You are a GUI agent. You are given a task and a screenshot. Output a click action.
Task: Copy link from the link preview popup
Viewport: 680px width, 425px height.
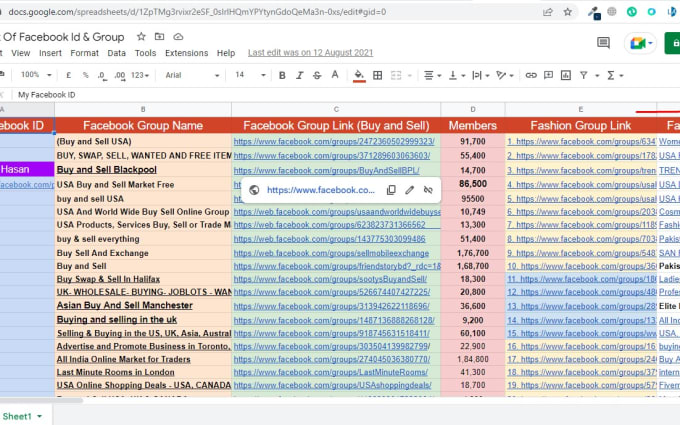click(391, 190)
